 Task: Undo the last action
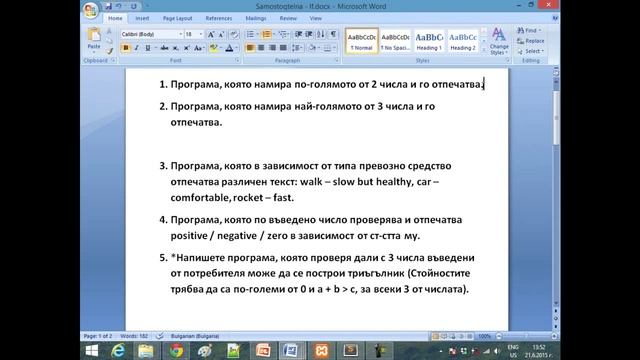(119, 6)
